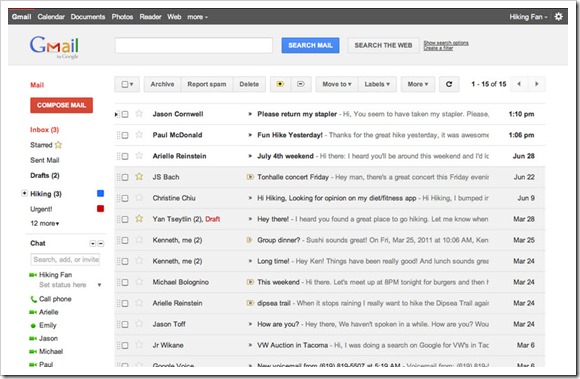Expand the more menu in top bar

197,17
